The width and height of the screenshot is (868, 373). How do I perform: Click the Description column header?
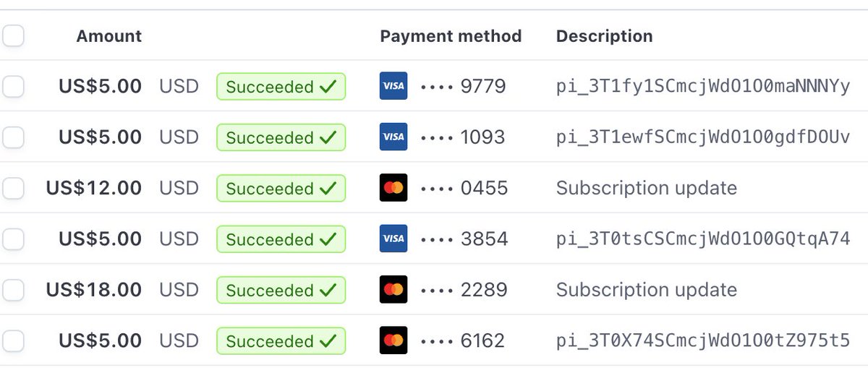coord(604,36)
